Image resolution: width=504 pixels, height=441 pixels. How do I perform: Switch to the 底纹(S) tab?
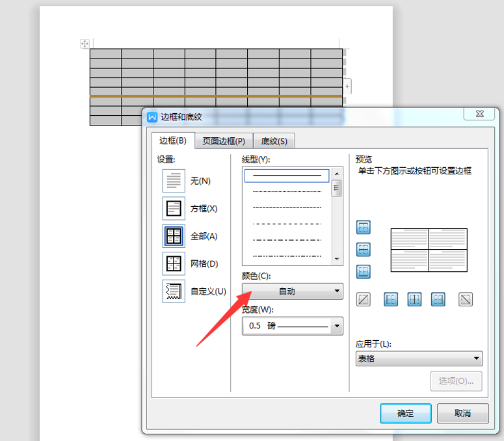[274, 141]
